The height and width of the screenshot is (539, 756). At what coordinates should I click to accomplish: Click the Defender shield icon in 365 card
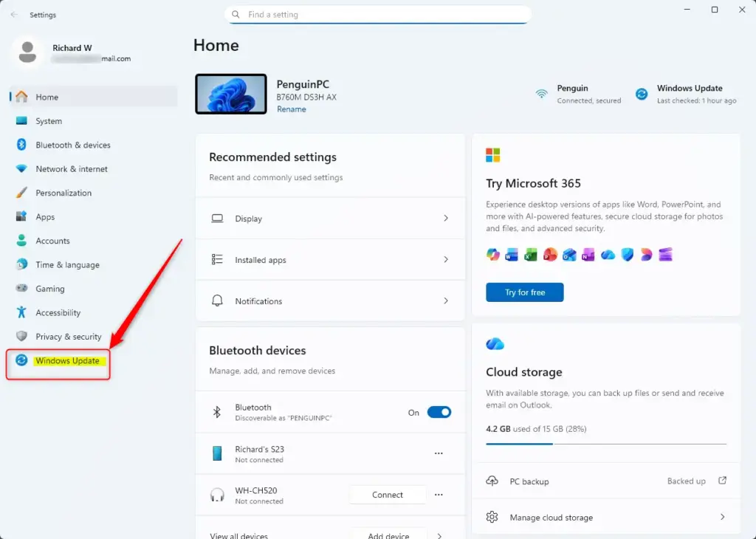(628, 255)
